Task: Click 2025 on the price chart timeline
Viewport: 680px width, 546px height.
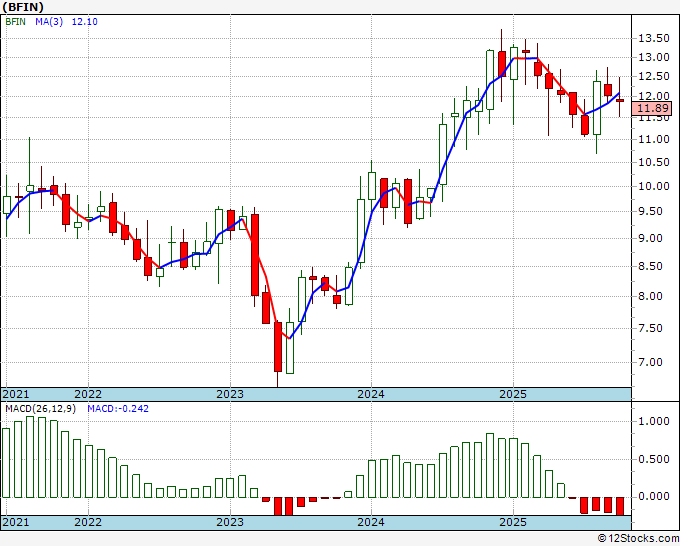Action: [513, 394]
